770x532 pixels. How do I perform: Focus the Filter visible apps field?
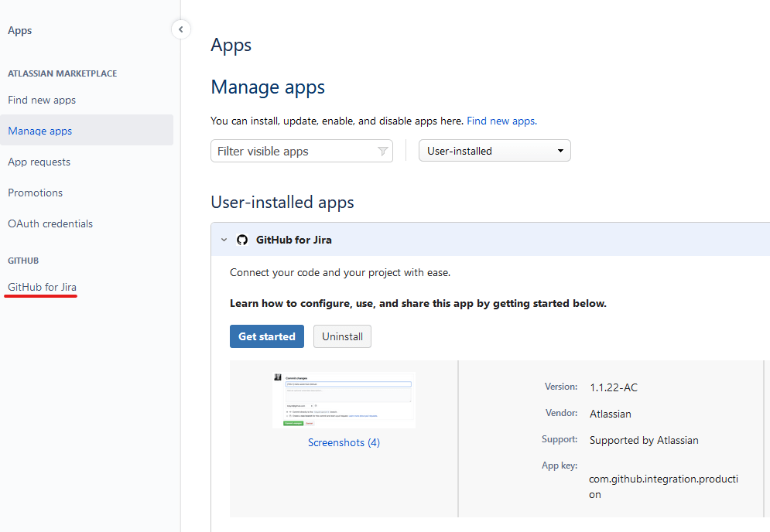click(x=294, y=152)
